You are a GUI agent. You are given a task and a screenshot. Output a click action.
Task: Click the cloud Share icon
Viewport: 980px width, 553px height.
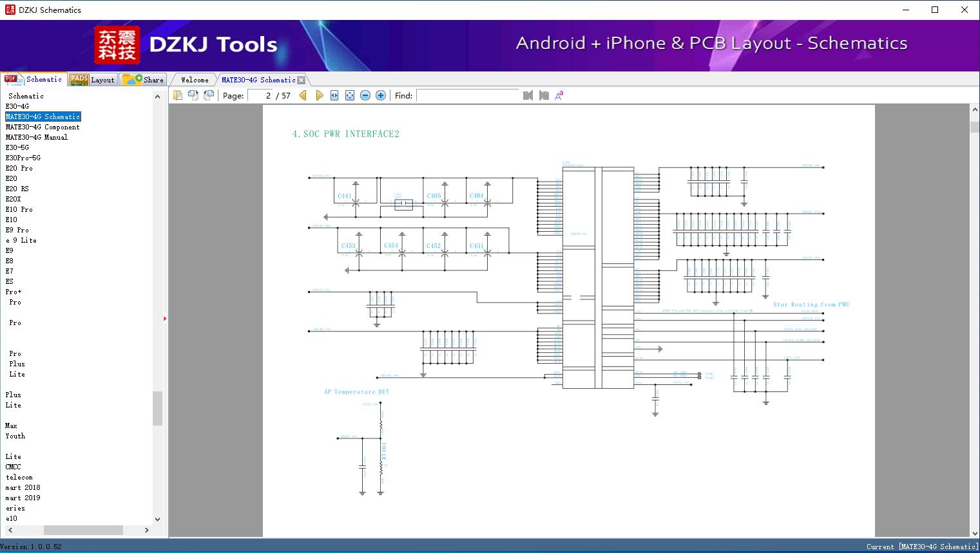coord(132,79)
